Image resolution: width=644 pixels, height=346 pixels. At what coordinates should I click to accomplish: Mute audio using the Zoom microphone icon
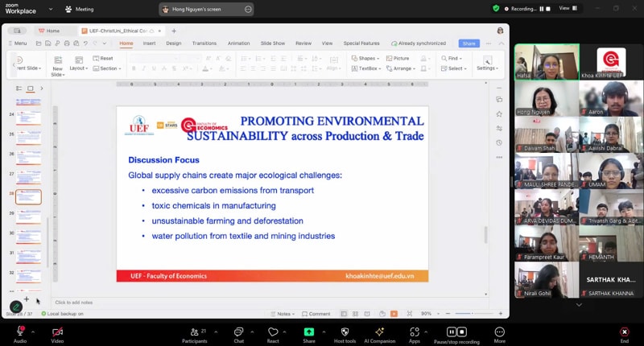(19, 332)
